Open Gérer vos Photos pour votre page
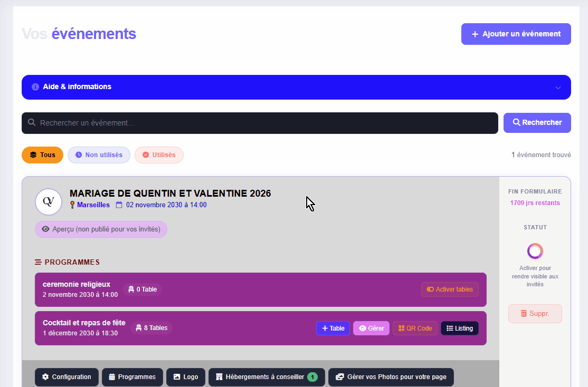Image resolution: width=588 pixels, height=387 pixels. point(391,377)
